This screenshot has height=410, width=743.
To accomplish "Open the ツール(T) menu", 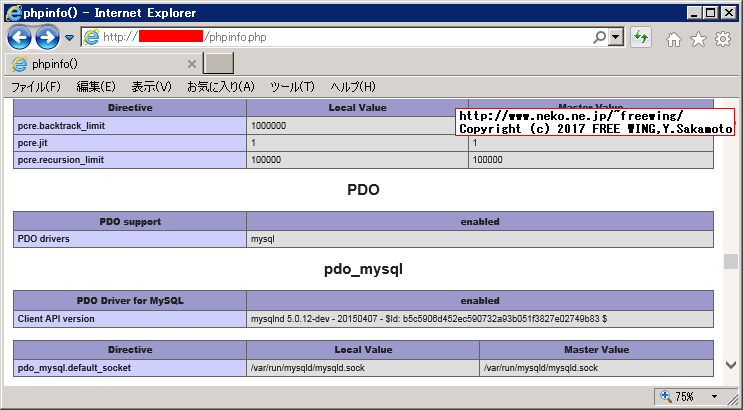I will coord(292,87).
